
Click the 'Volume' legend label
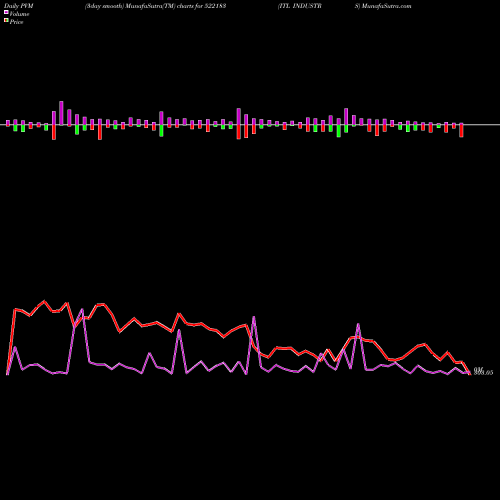pyautogui.click(x=19, y=14)
